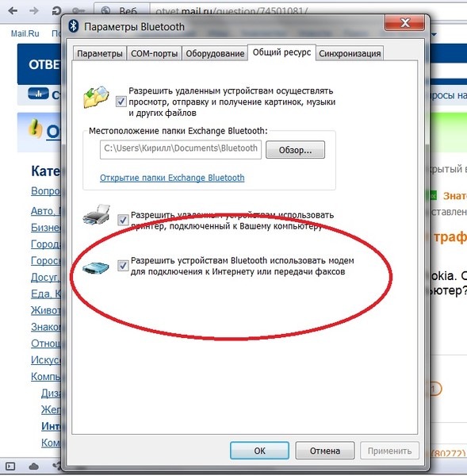Click the Bluetooth logo in dialog title
467x476 pixels.
click(73, 26)
